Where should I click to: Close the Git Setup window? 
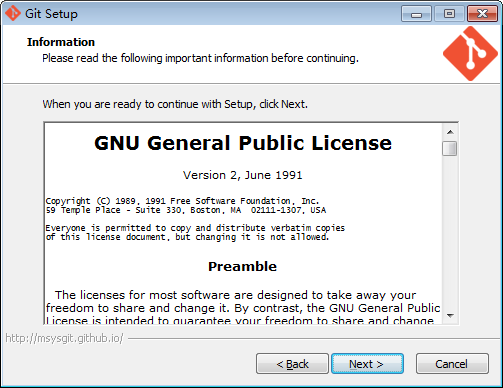[482, 14]
